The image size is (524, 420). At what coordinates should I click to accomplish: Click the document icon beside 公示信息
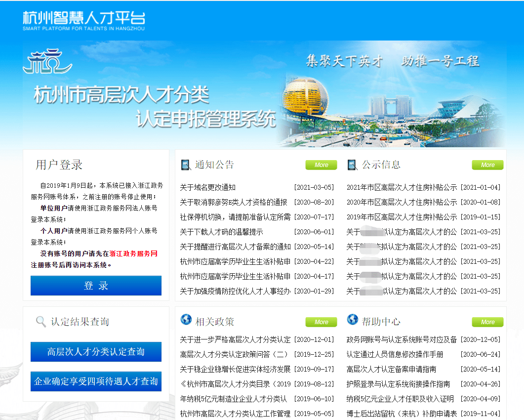point(352,165)
